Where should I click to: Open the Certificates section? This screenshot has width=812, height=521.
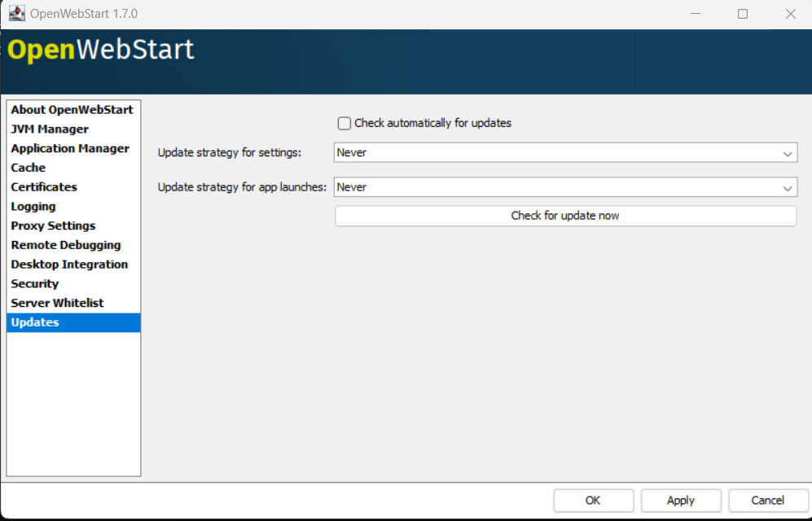[x=73, y=187]
